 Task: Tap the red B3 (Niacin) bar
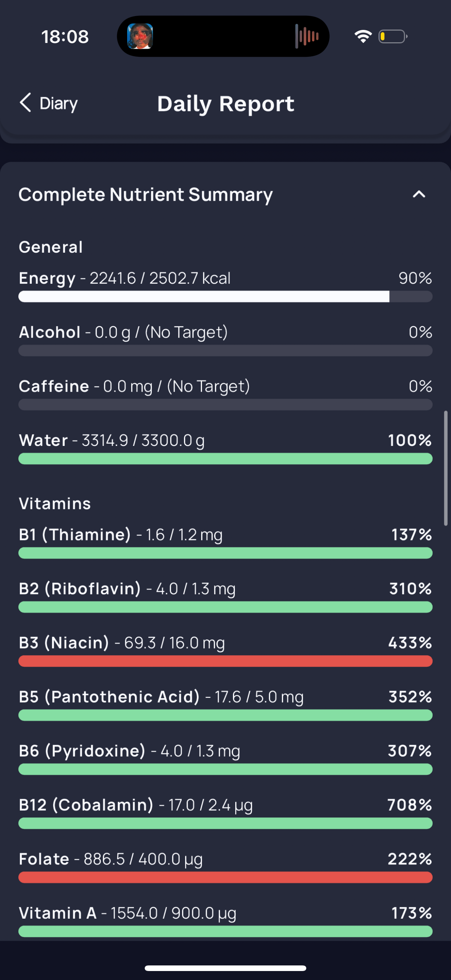point(225,661)
